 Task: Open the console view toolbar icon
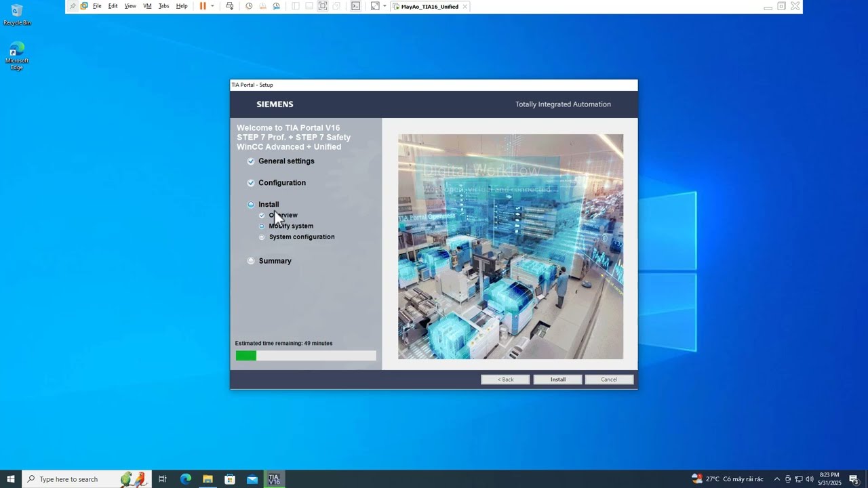click(355, 6)
